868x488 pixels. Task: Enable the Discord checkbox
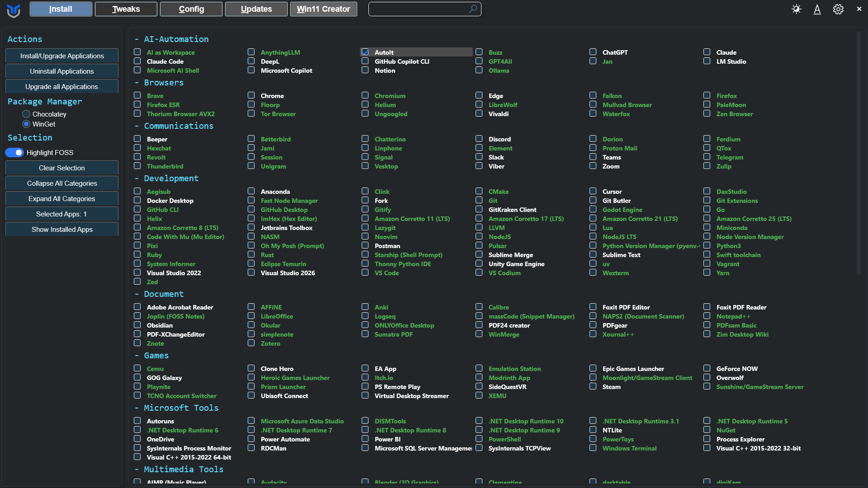pos(479,139)
